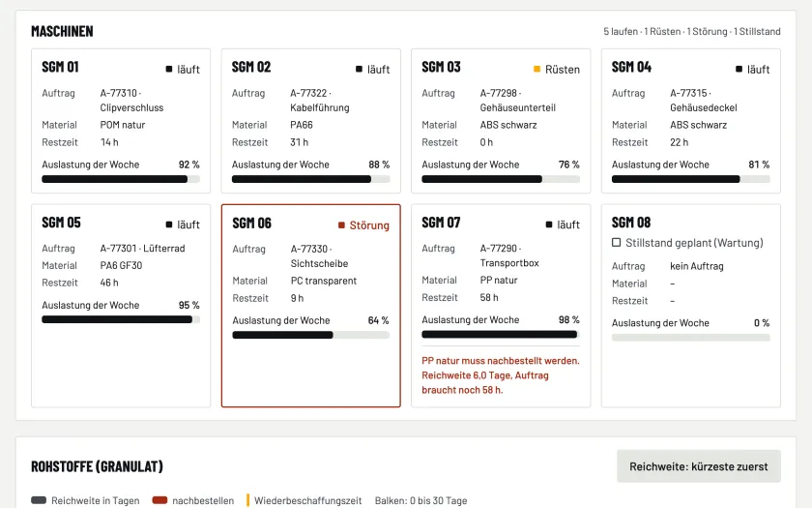
Task: Click the 76 % utilization value
Action: 569,164
